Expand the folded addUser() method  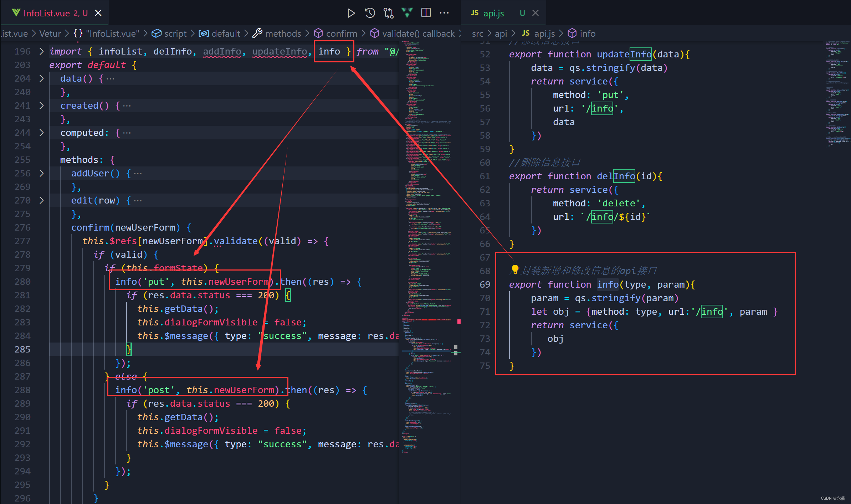pos(42,173)
